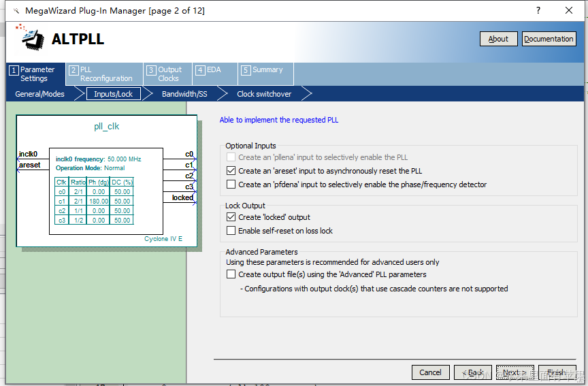Click the 'DC (%)' column header
Image resolution: width=588 pixels, height=386 pixels.
(122, 182)
